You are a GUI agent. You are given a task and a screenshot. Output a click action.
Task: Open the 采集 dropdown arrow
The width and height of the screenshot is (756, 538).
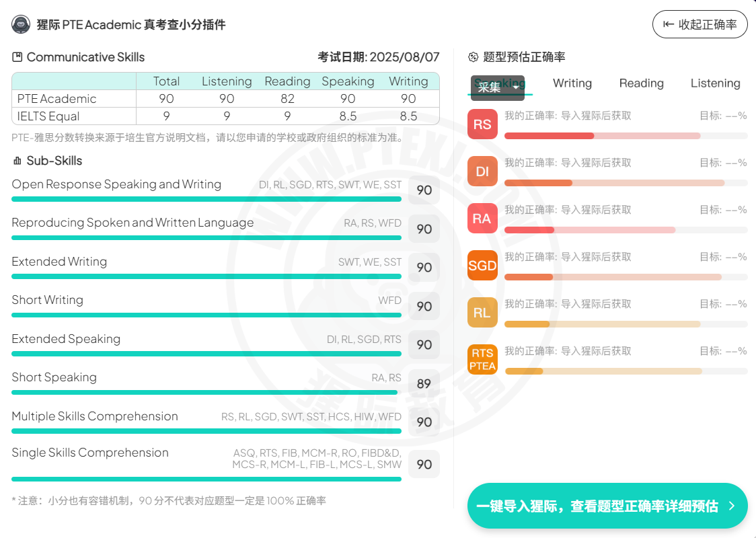(516, 87)
